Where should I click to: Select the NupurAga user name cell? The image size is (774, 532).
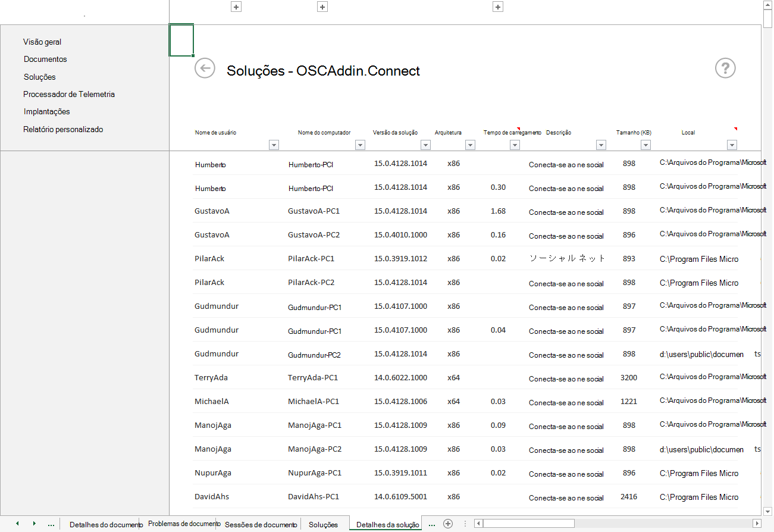point(213,473)
